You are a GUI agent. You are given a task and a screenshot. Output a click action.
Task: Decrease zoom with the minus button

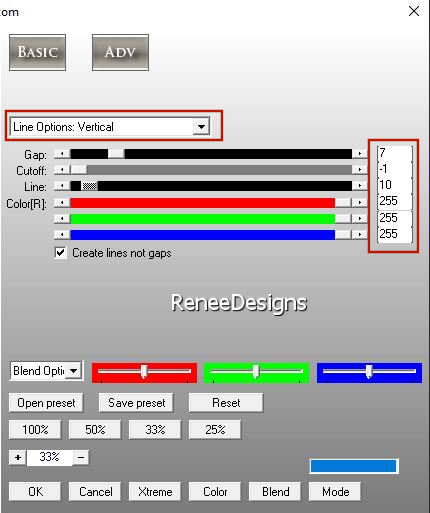pyautogui.click(x=81, y=457)
